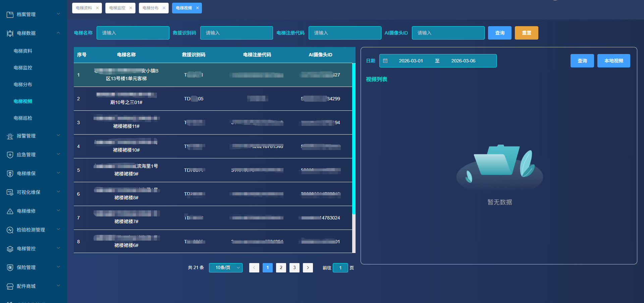Expand the 保险管理 sidebar menu

(x=58, y=267)
